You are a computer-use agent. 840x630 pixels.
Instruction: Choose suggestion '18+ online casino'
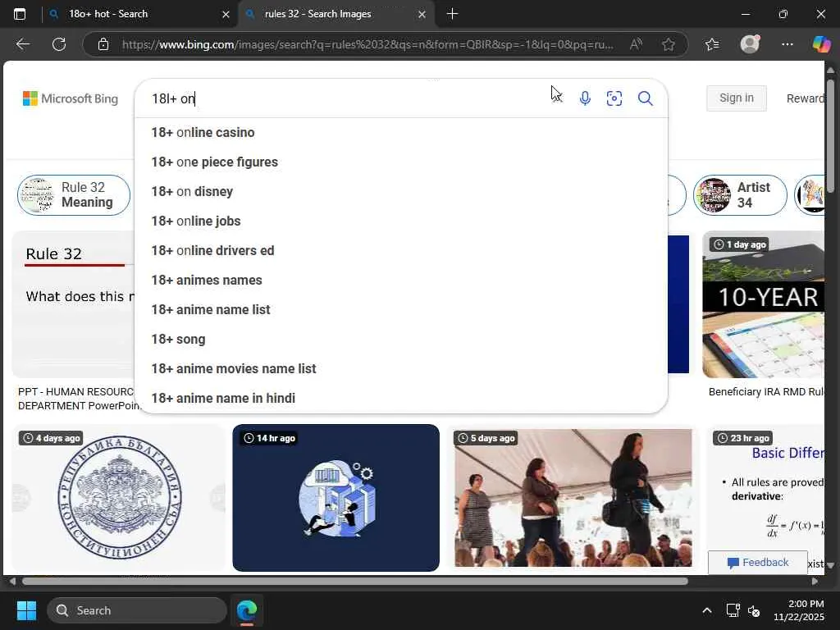[400, 132]
